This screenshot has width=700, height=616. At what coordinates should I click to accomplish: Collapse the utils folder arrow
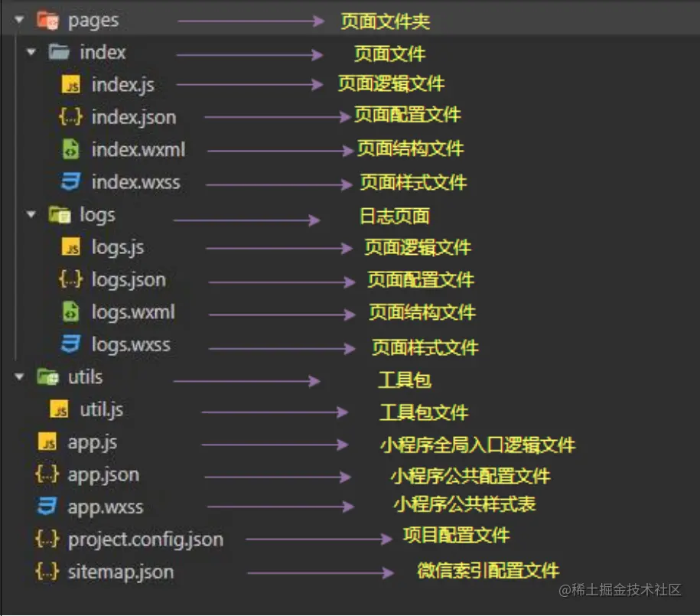point(19,377)
